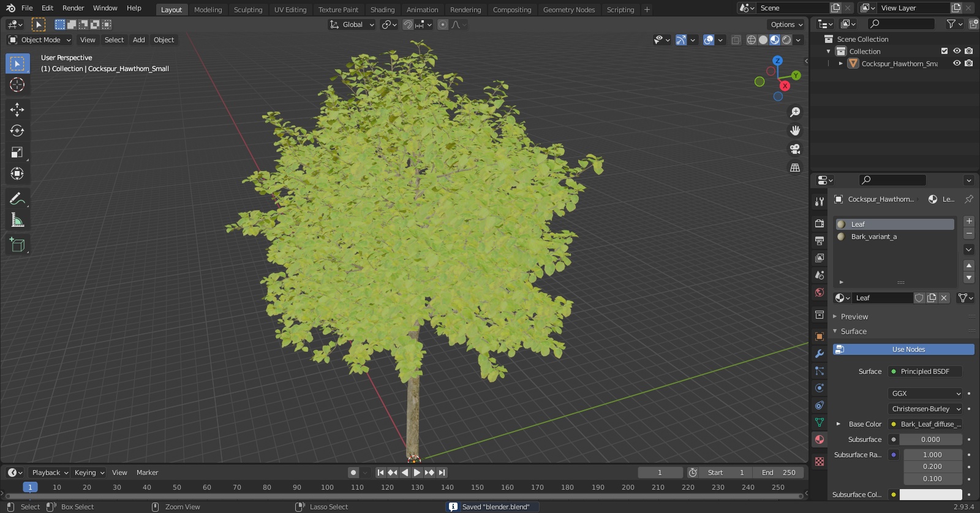Open Render properties tab icon
Screen dimensions: 980x513
[x=820, y=223]
